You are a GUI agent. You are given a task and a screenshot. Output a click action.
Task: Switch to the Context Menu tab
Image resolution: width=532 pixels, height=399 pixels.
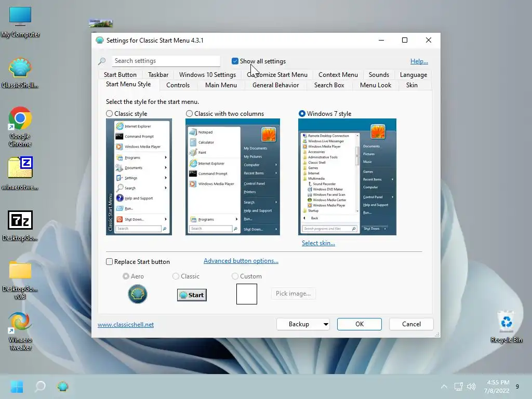(x=338, y=75)
